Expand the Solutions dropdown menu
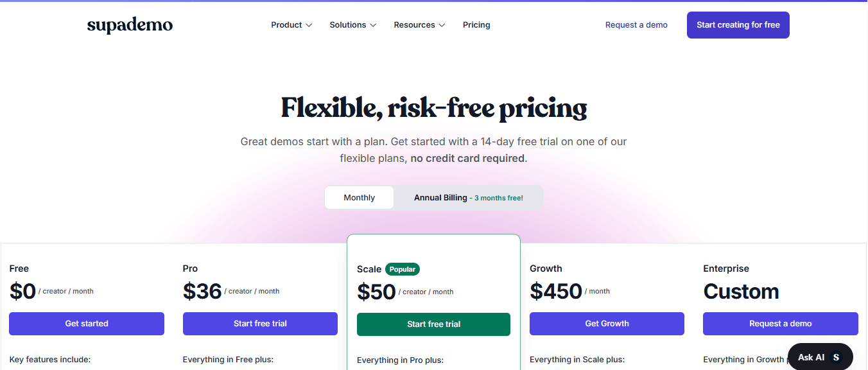The width and height of the screenshot is (868, 370). tap(353, 25)
